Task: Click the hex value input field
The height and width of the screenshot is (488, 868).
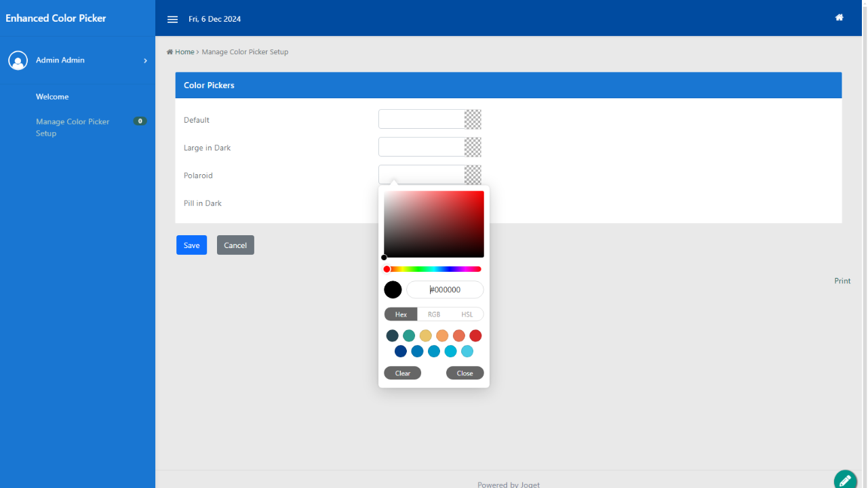Action: click(x=445, y=290)
